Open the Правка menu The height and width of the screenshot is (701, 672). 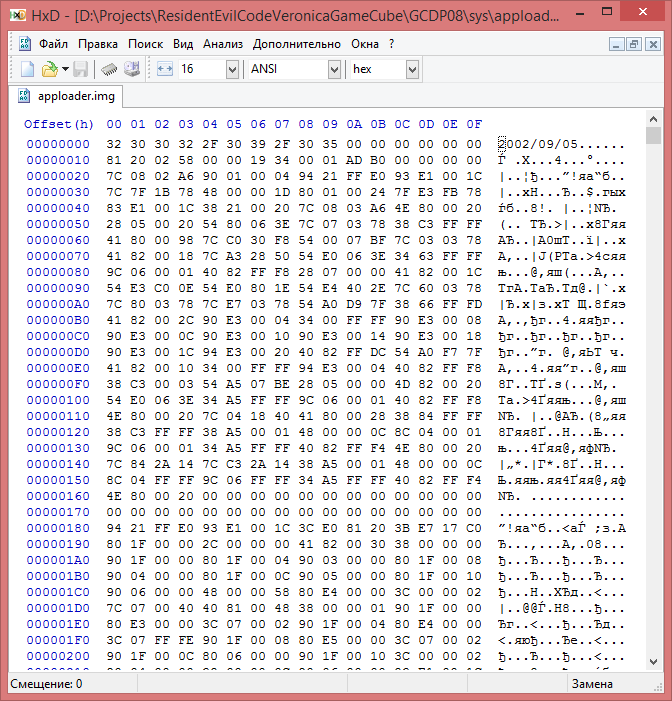click(x=98, y=44)
